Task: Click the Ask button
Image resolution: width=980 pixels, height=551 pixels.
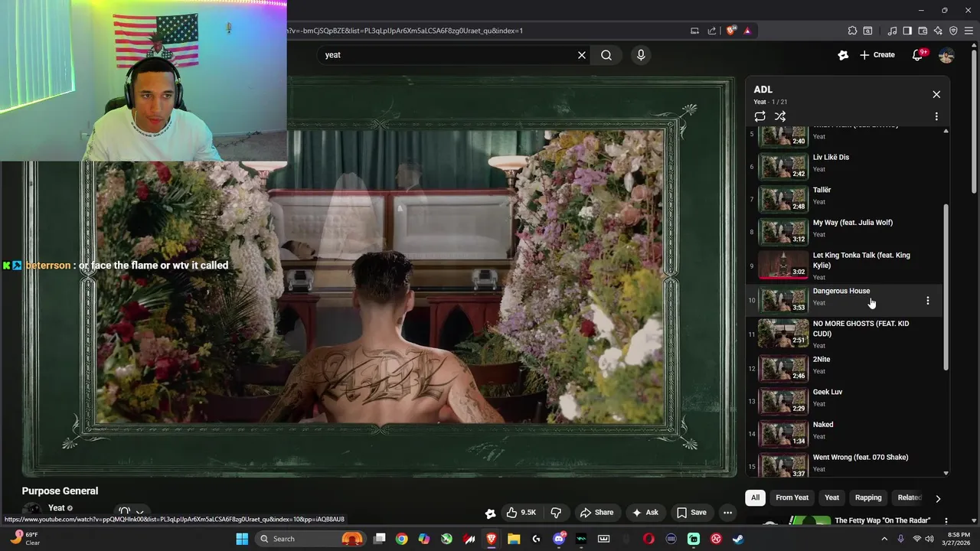Action: pos(645,513)
